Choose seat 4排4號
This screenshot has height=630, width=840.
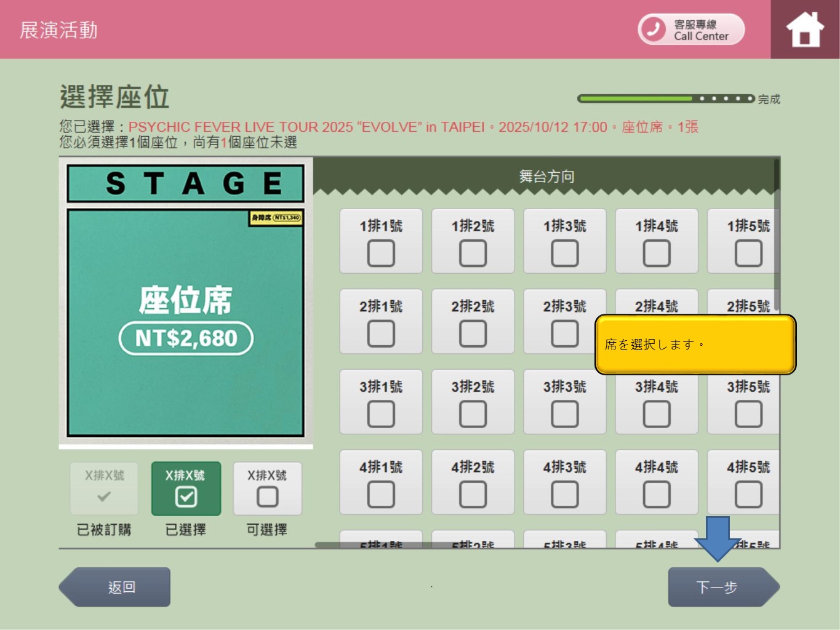pyautogui.click(x=656, y=494)
